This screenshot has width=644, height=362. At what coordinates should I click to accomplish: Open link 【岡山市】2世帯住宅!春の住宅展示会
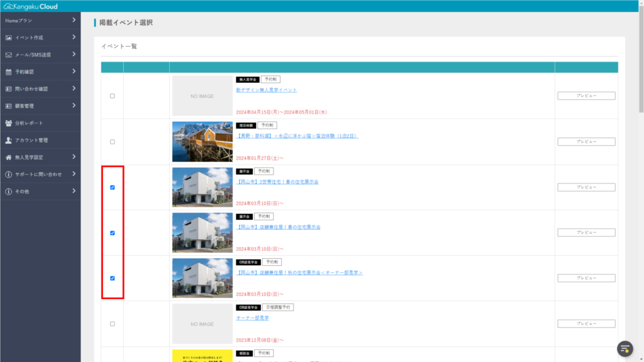(x=277, y=182)
